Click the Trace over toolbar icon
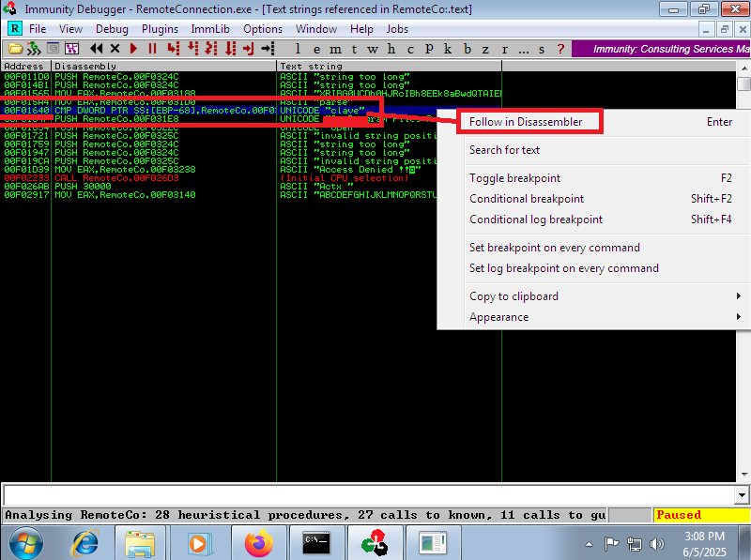This screenshot has width=751, height=560. (x=230, y=49)
